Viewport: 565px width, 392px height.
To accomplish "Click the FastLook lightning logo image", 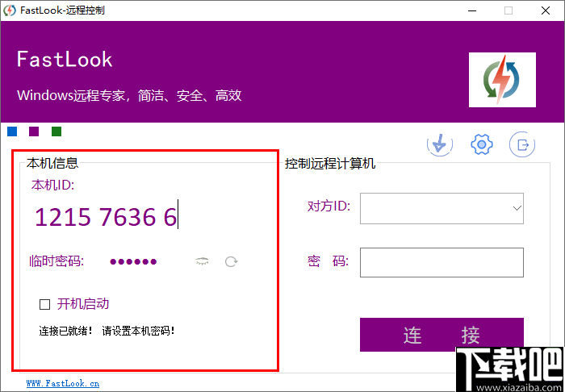I will click(502, 80).
